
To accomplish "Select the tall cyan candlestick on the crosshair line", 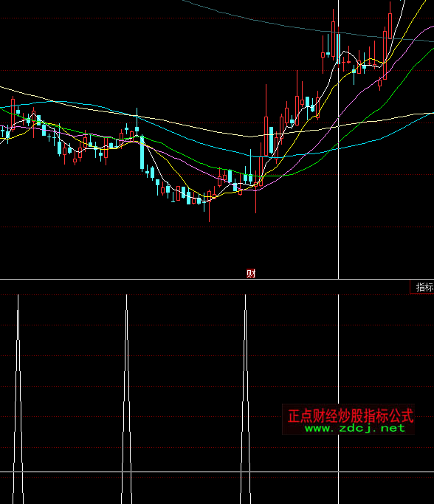I will point(338,48).
